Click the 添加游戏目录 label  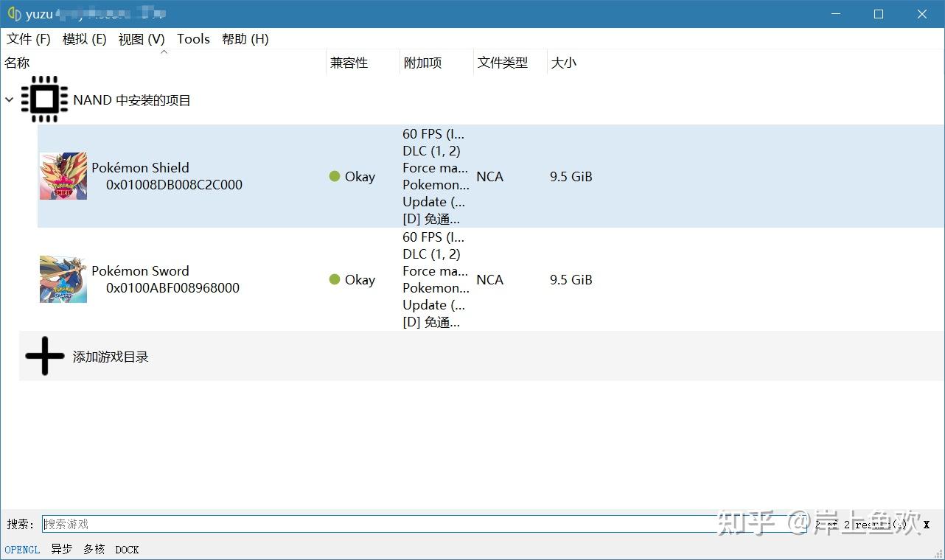[111, 357]
